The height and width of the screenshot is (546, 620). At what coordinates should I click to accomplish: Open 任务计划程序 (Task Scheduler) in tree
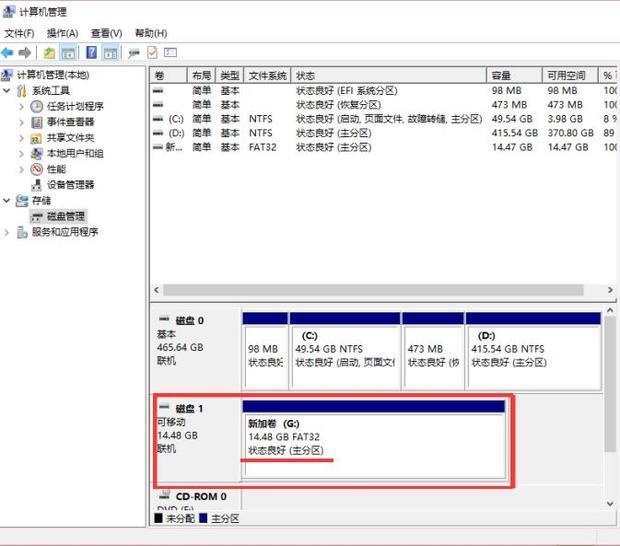coord(74,106)
